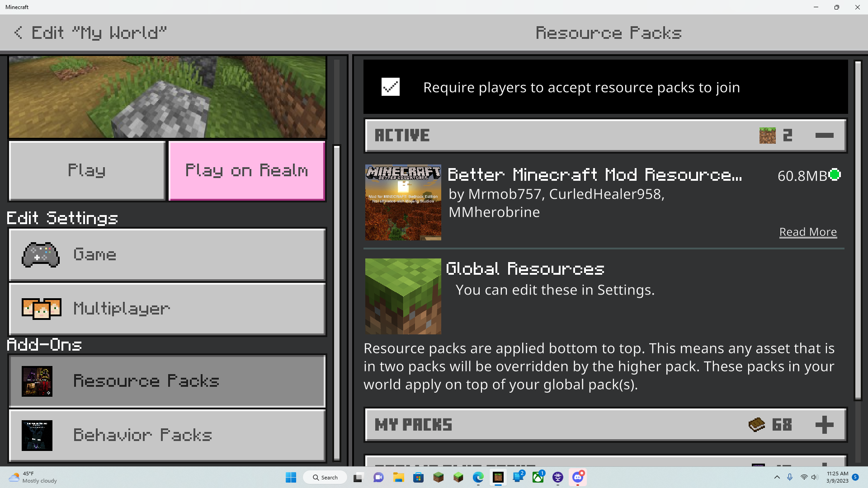Toggle require players to accept resource packs

click(391, 87)
